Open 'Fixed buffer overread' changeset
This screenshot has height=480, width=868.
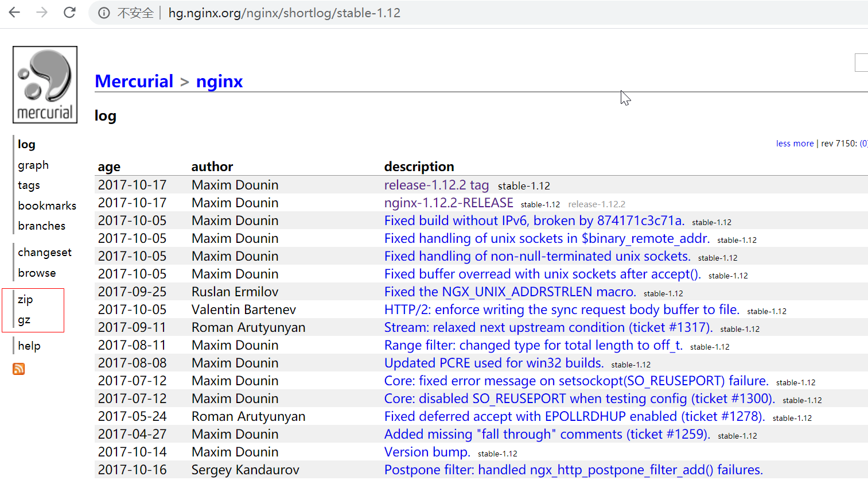pos(543,274)
